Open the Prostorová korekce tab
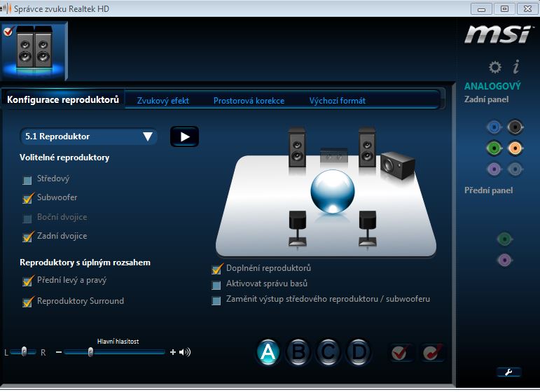The image size is (540, 392). [249, 101]
